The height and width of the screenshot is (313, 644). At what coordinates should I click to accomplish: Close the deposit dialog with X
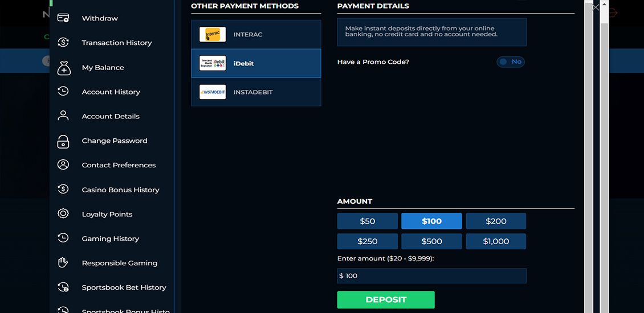595,7
